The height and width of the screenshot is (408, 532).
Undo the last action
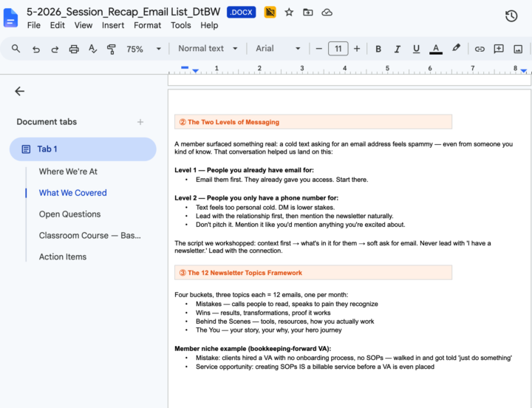click(x=35, y=50)
